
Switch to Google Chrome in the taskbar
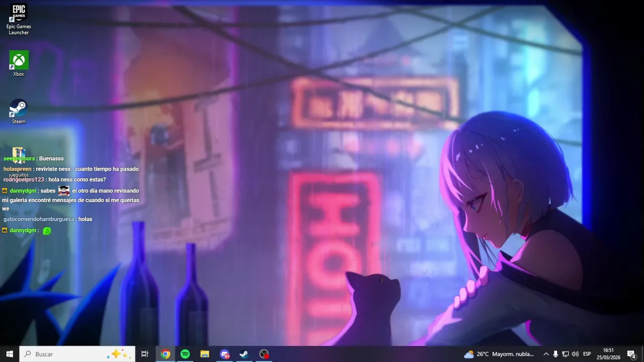click(x=165, y=354)
